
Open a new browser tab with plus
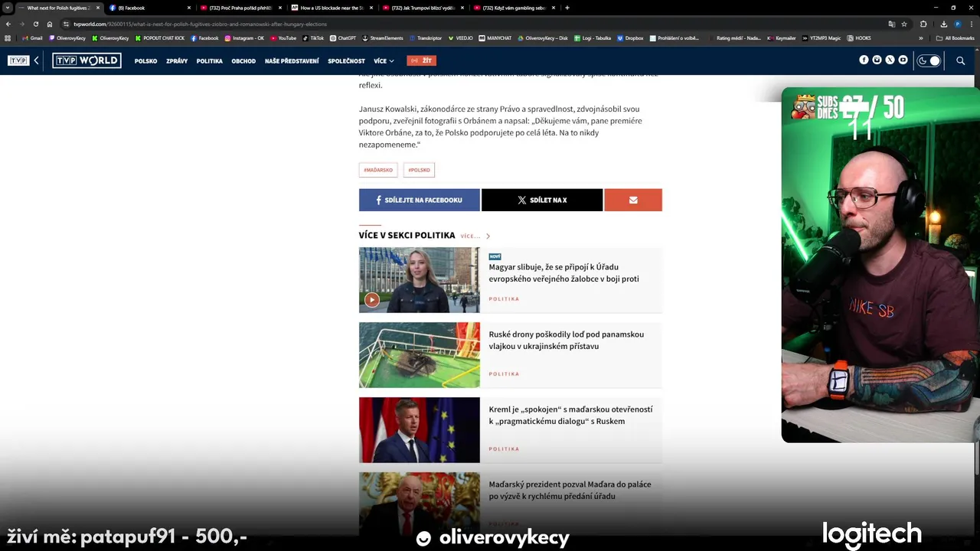tap(567, 8)
